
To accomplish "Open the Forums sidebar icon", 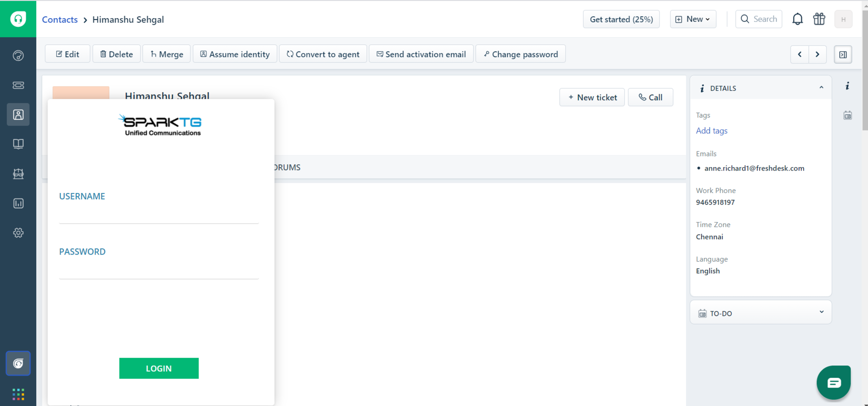I will tap(18, 174).
